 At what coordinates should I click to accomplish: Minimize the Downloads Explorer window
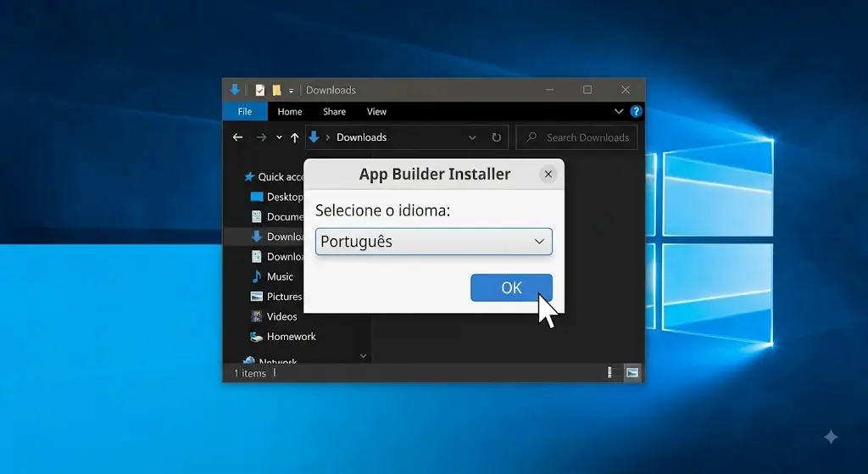coord(549,90)
